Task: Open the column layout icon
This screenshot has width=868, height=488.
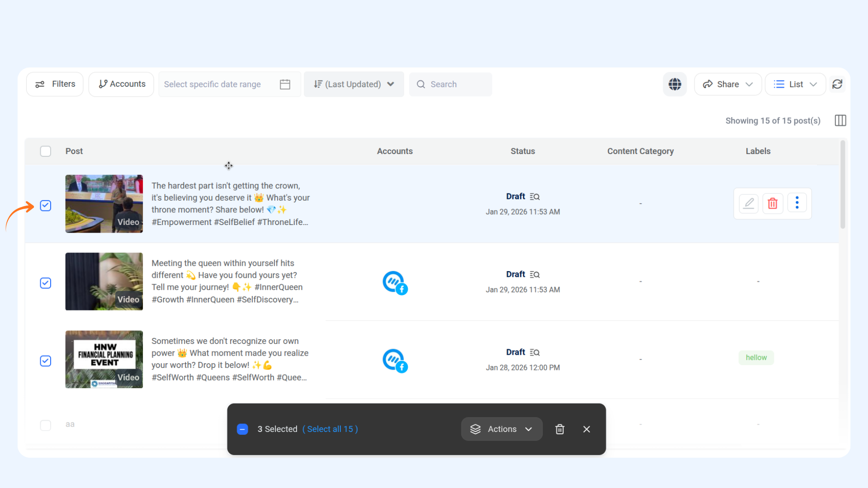Action: click(x=840, y=121)
